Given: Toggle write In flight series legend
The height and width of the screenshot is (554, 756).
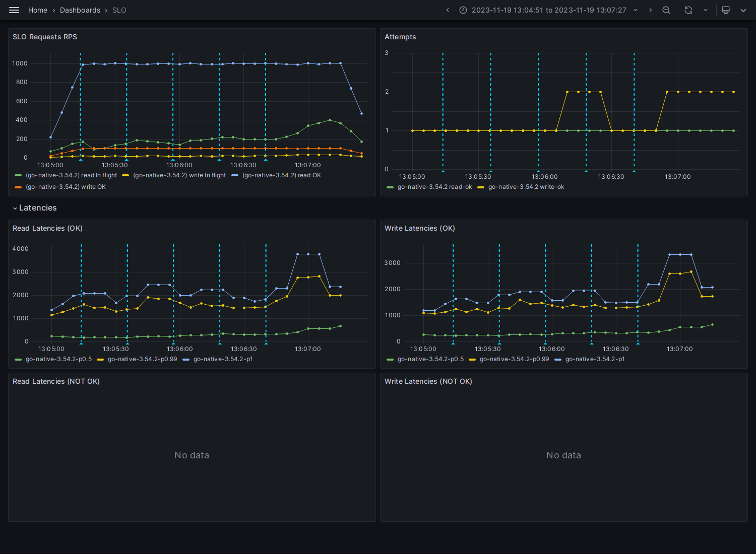Looking at the screenshot, I should [179, 175].
